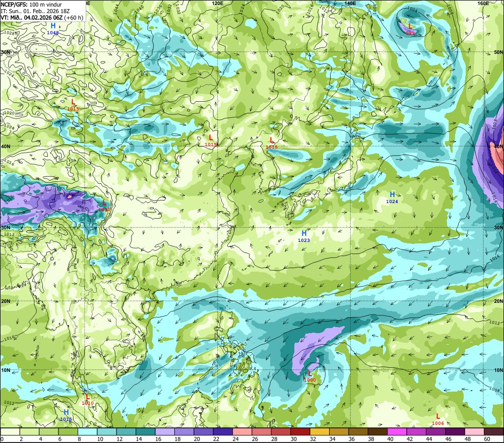Click the legend value 60

point(487,439)
